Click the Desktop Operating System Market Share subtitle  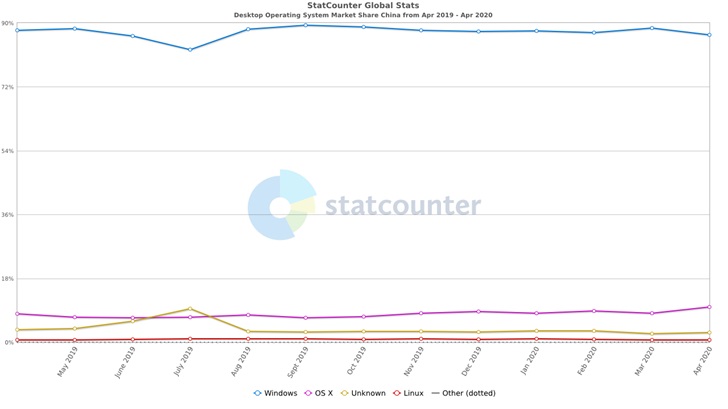pos(363,16)
